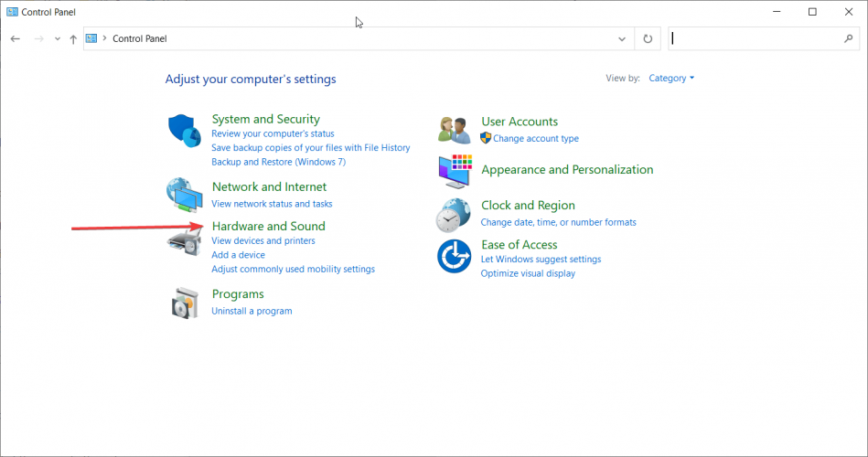Open Change account type link

(x=535, y=138)
